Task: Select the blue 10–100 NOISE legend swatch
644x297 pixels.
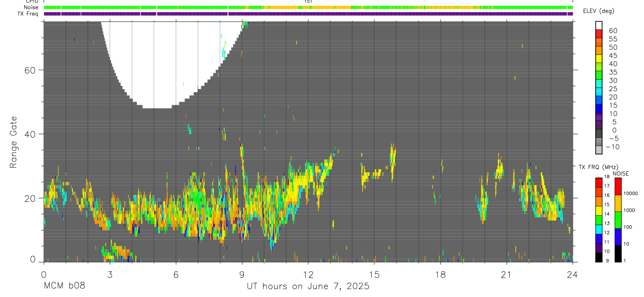Action: tap(618, 236)
